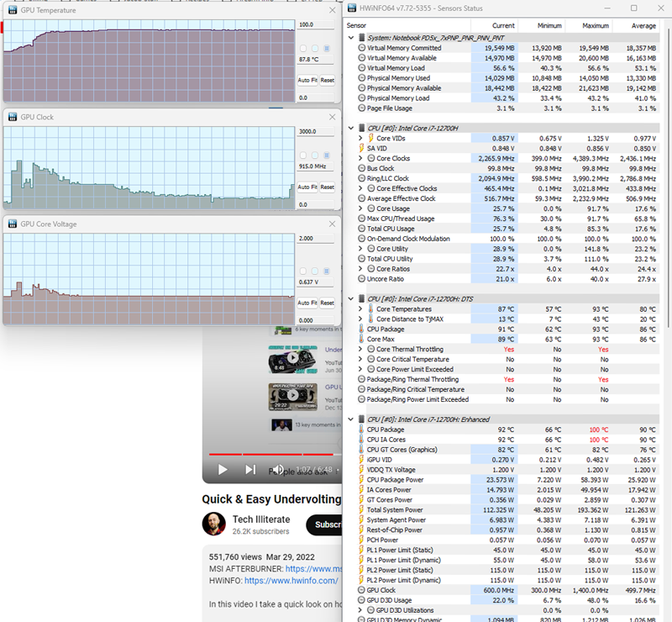Select the first color option in GPU Clock graph

(303, 155)
